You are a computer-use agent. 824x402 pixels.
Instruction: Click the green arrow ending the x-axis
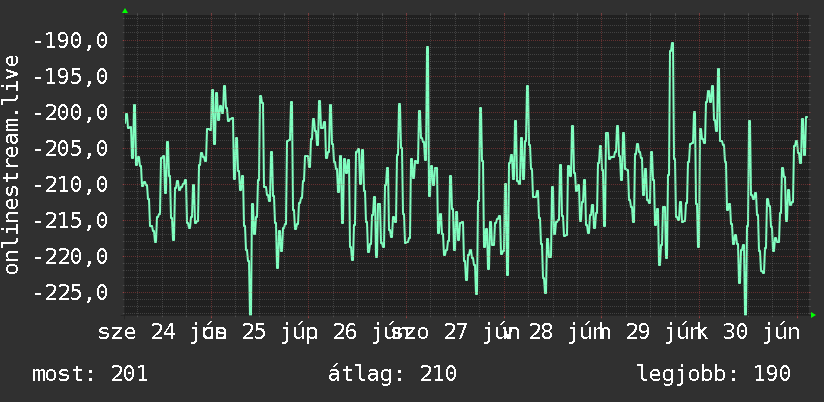[x=813, y=315]
